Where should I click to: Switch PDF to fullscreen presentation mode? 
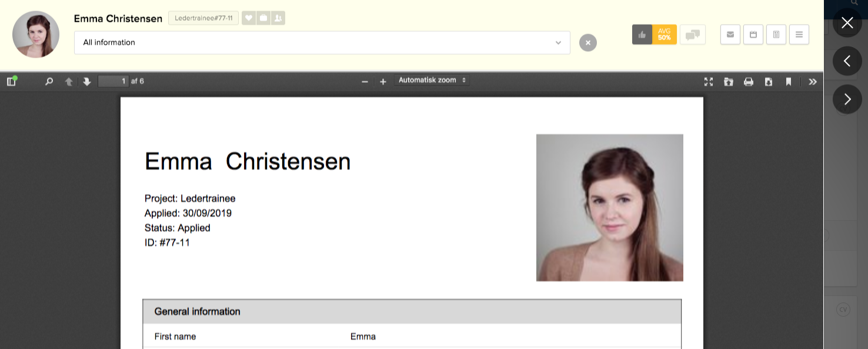pyautogui.click(x=709, y=82)
